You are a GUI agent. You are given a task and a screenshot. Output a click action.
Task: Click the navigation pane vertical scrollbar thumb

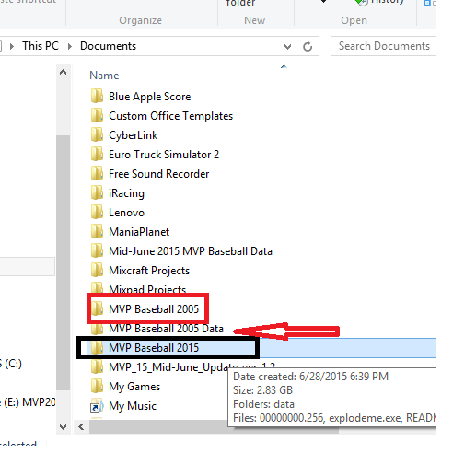pos(64,262)
